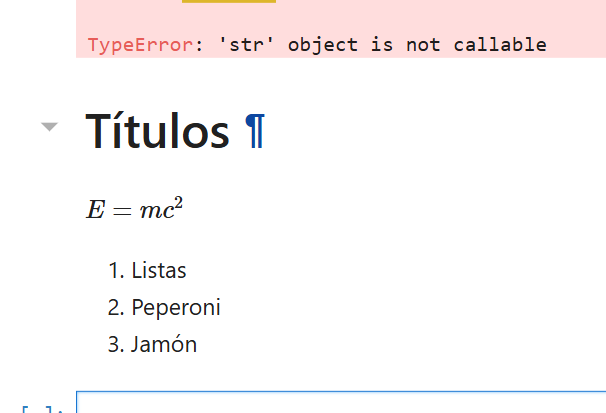This screenshot has width=606, height=413.
Task: Focus the empty code cell input
Action: pos(340,404)
